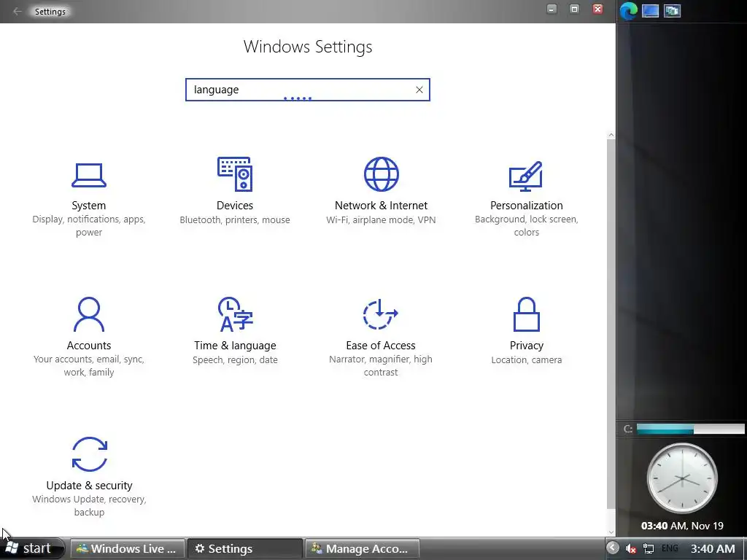Screen dimensions: 747x560
Task: Click "Windows Settings" heading
Action: coord(308,47)
